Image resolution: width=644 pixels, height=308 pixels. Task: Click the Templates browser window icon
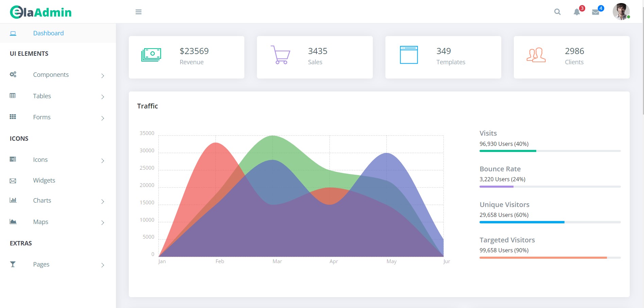[409, 55]
